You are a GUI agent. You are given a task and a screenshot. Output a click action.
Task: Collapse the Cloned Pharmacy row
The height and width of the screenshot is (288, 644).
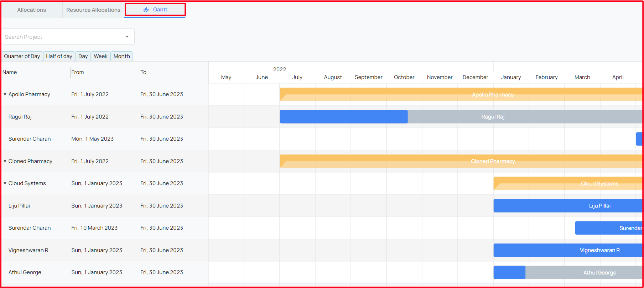pos(5,161)
